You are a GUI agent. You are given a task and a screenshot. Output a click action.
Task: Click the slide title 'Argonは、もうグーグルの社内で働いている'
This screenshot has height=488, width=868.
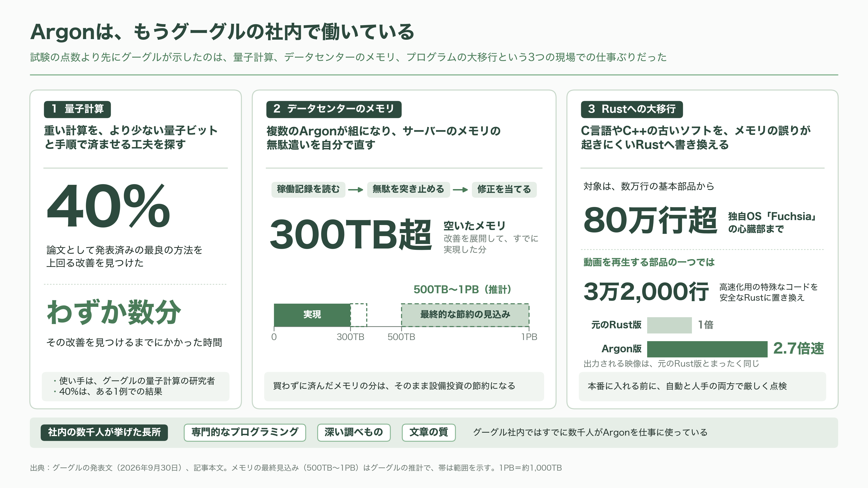coord(222,32)
